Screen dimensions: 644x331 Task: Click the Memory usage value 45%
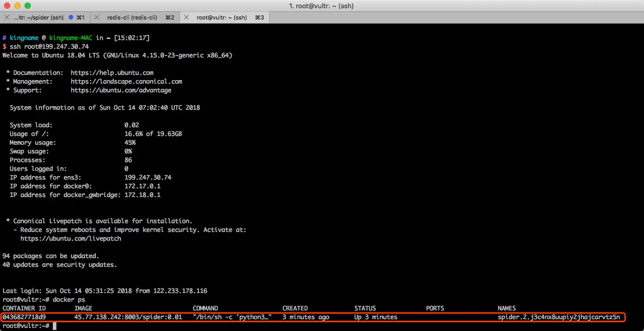click(130, 143)
